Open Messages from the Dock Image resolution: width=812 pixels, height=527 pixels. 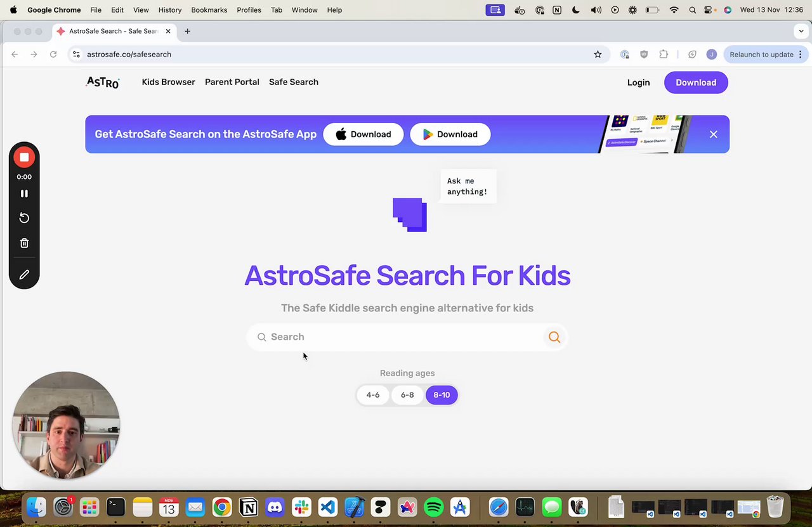(x=552, y=507)
